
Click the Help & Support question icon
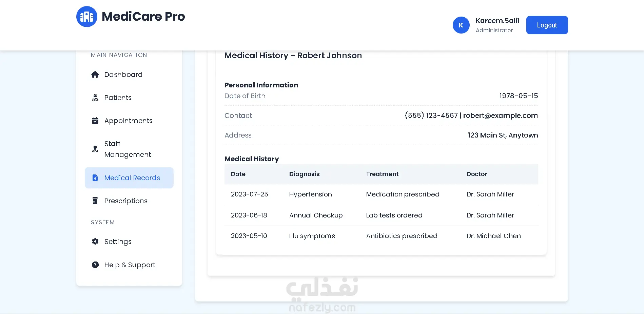[x=95, y=265]
